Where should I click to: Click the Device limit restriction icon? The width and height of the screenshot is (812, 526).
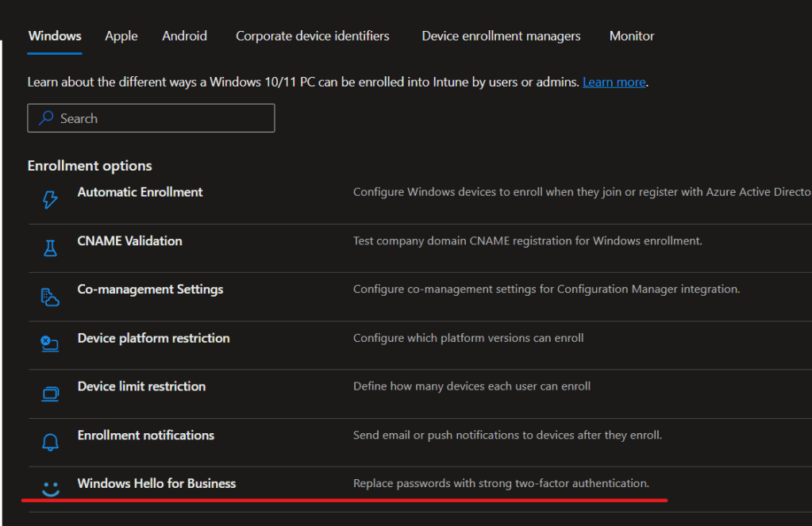coord(50,394)
